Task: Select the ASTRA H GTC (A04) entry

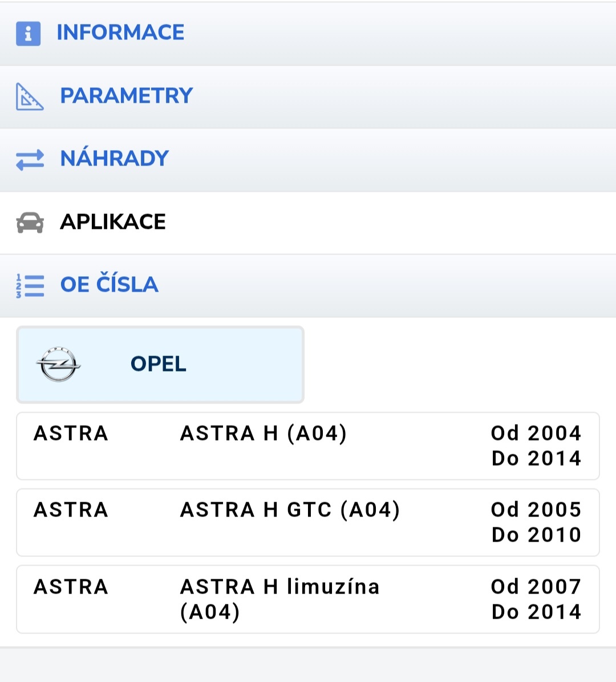Action: coord(290,510)
